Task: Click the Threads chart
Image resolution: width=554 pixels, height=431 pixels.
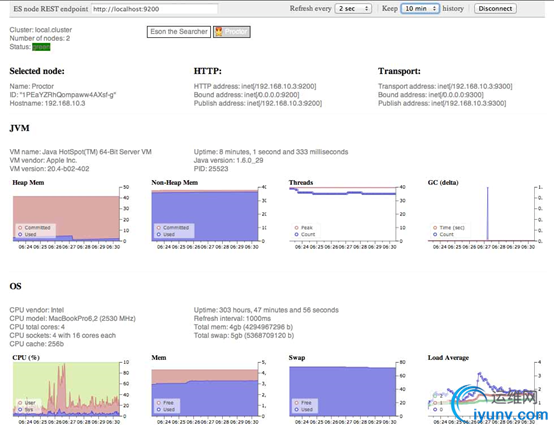Action: (x=343, y=214)
